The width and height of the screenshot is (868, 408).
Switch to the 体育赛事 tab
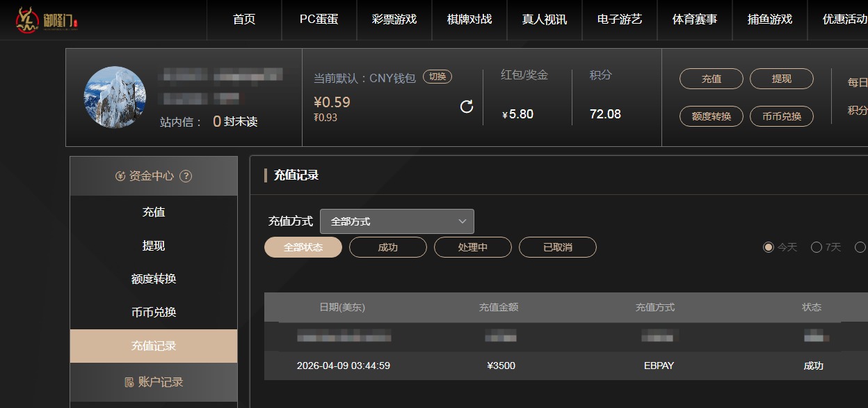point(694,20)
